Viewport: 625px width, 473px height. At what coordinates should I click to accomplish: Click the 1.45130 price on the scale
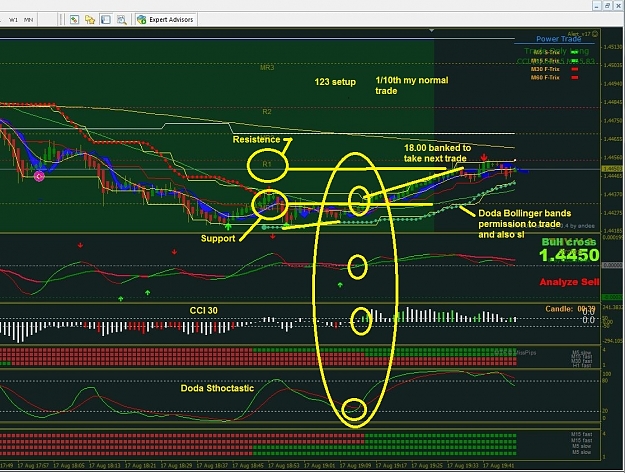[613, 47]
